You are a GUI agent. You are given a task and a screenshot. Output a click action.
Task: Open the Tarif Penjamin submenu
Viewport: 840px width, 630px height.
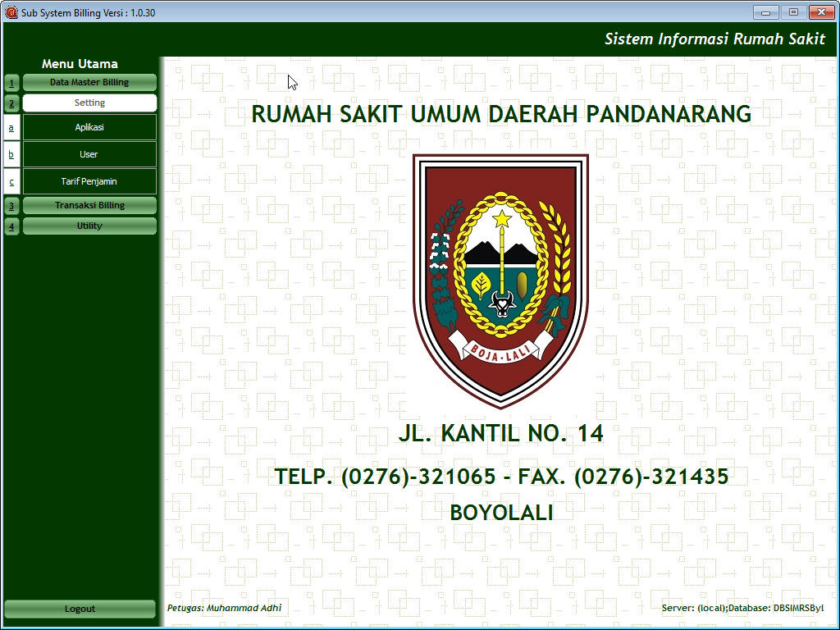[x=89, y=181]
